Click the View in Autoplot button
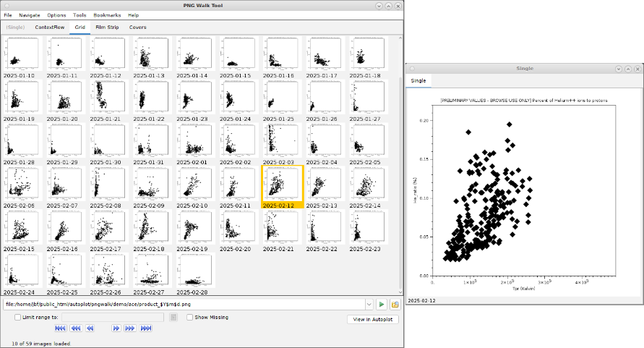The width and height of the screenshot is (644, 348). pyautogui.click(x=373, y=319)
